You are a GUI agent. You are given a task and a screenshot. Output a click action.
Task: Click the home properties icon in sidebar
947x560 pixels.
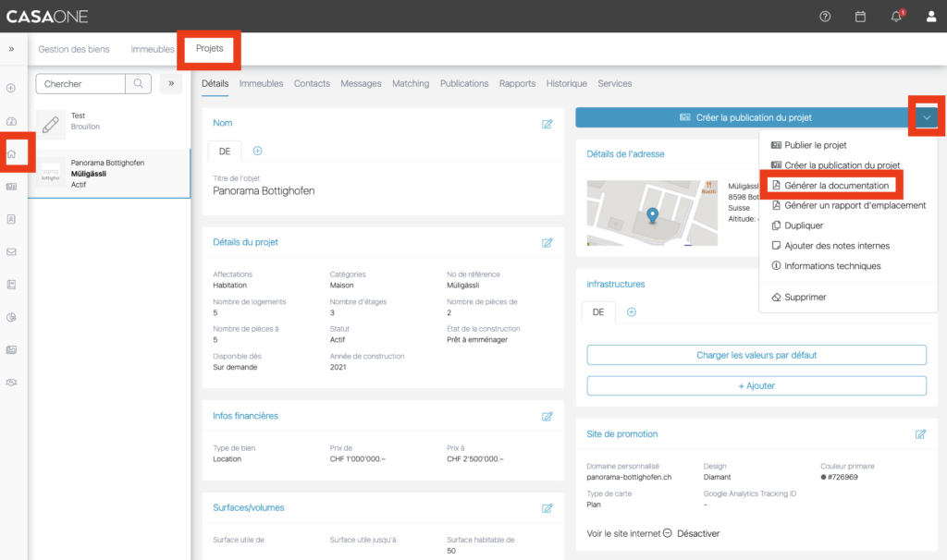click(12, 153)
